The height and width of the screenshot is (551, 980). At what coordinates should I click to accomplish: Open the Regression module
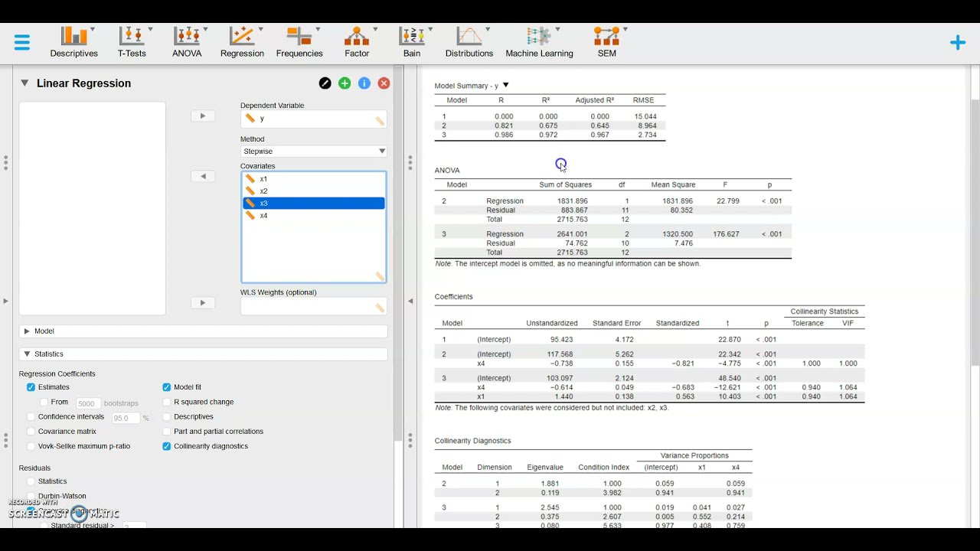click(242, 42)
